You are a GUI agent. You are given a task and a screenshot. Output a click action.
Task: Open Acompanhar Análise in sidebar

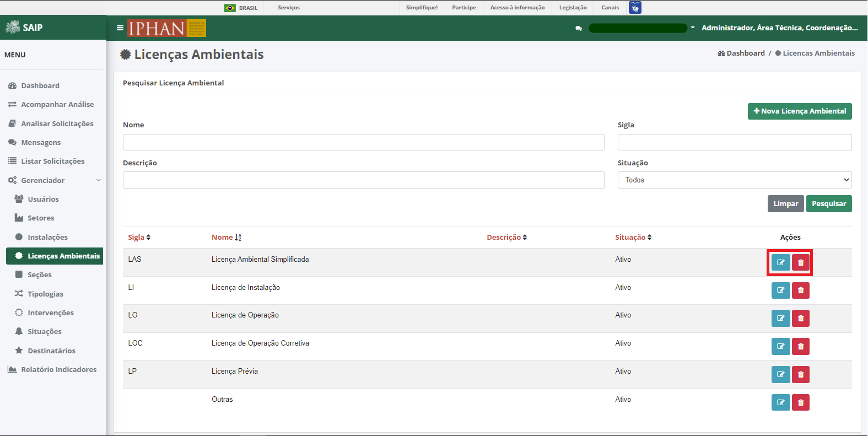point(57,104)
